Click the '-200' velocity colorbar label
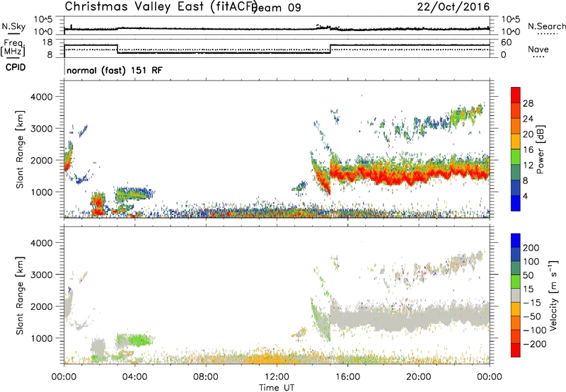The image size is (566, 392). click(x=535, y=344)
